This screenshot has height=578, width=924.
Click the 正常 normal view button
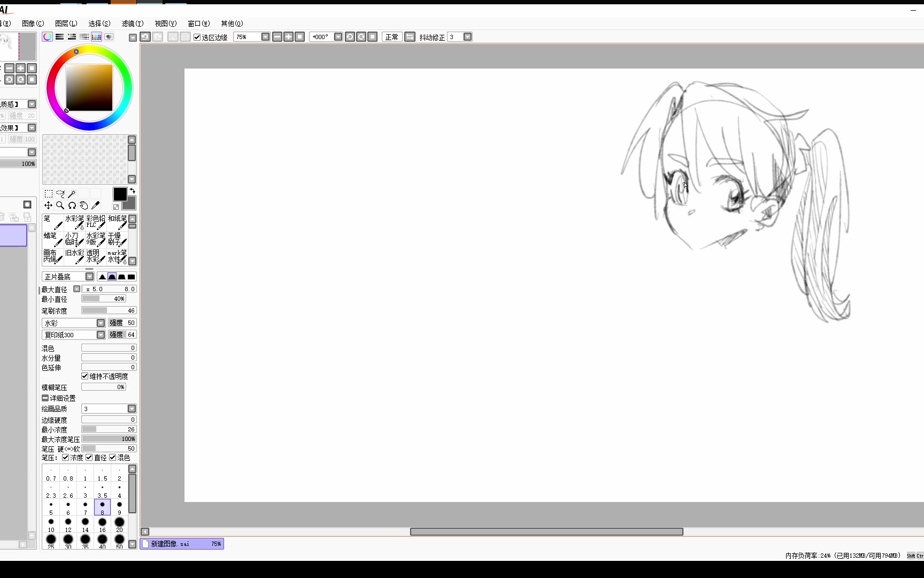391,37
